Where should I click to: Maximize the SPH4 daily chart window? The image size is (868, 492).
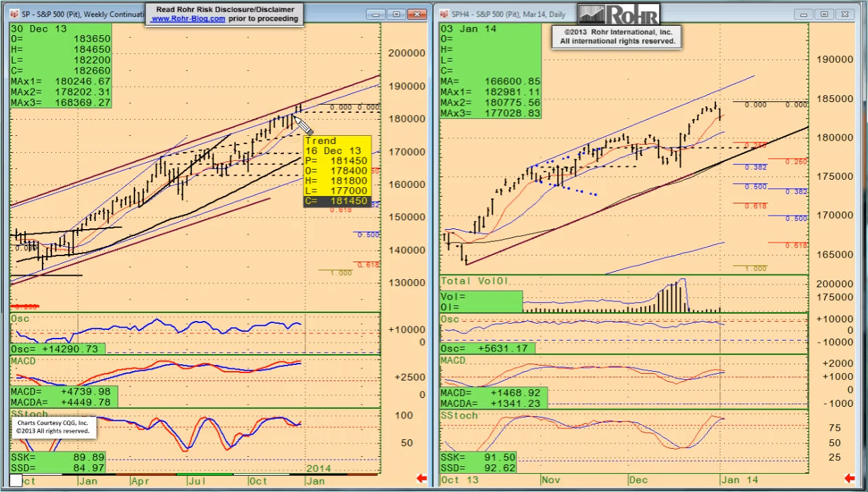pyautogui.click(x=823, y=14)
